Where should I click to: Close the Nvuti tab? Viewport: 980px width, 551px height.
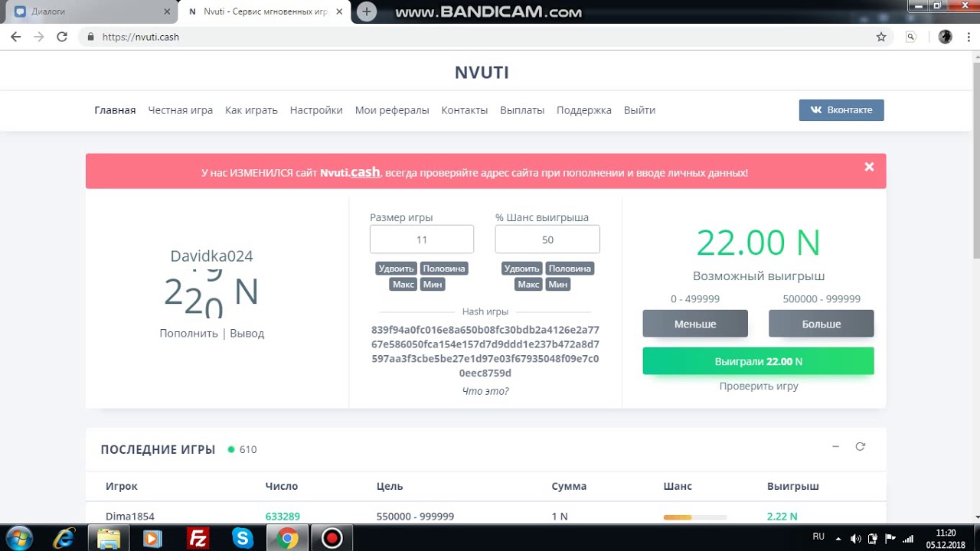point(340,12)
